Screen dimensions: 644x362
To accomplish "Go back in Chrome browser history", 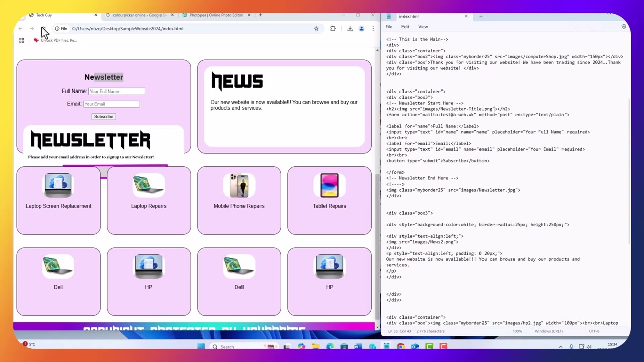I will [x=21, y=29].
